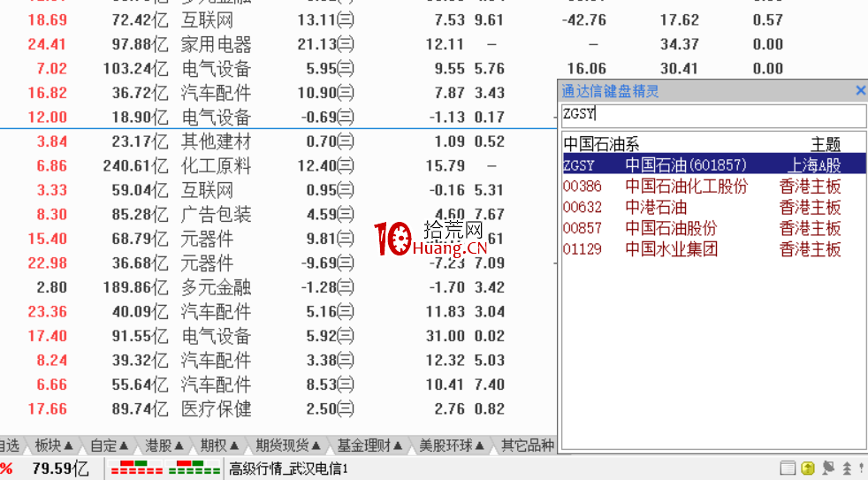The width and height of the screenshot is (868, 480).
Task: Click the small exclamation icon at far right
Action: 861,469
